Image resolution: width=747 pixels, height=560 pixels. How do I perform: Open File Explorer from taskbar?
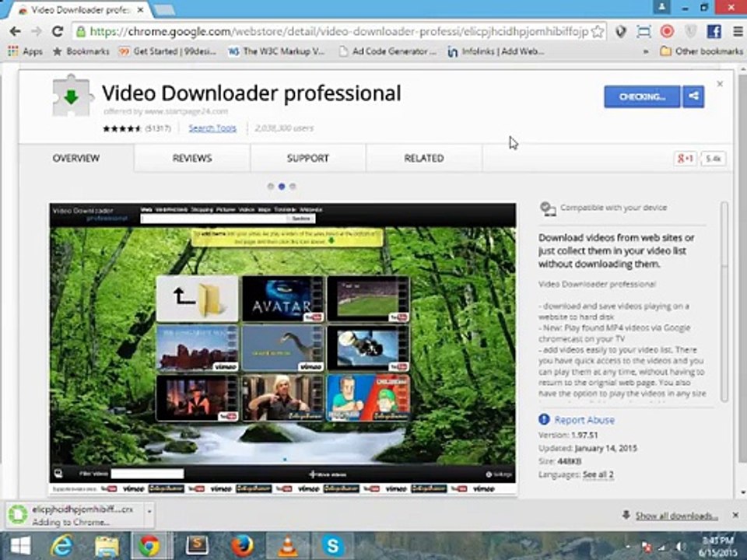pos(107,546)
